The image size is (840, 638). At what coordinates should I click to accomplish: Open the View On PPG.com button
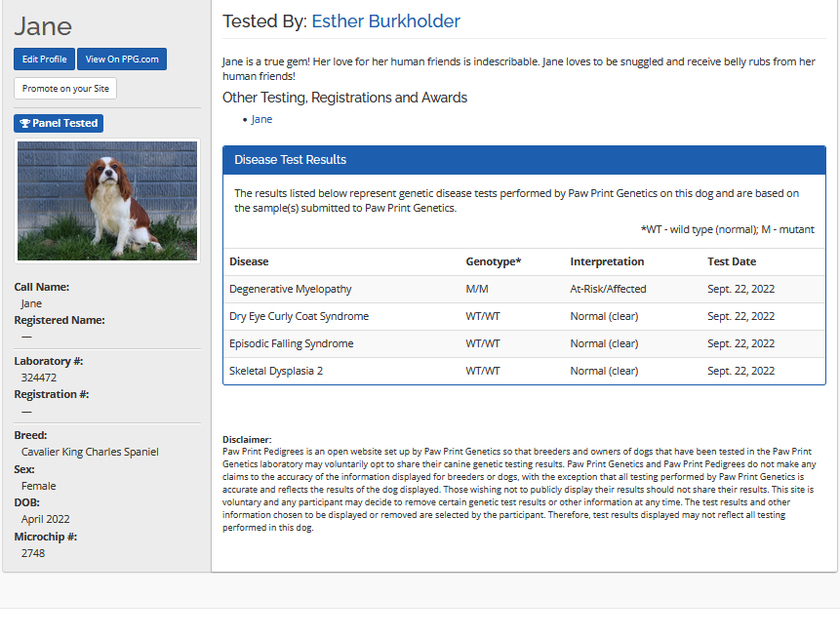[x=122, y=60]
